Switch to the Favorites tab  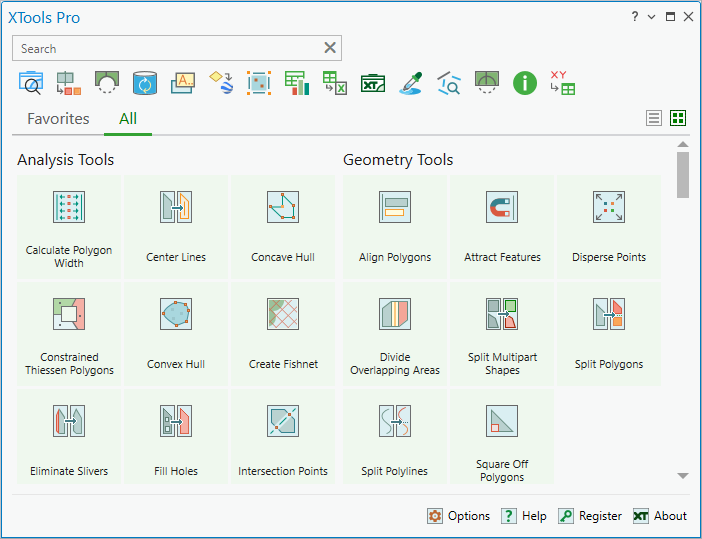[58, 119]
